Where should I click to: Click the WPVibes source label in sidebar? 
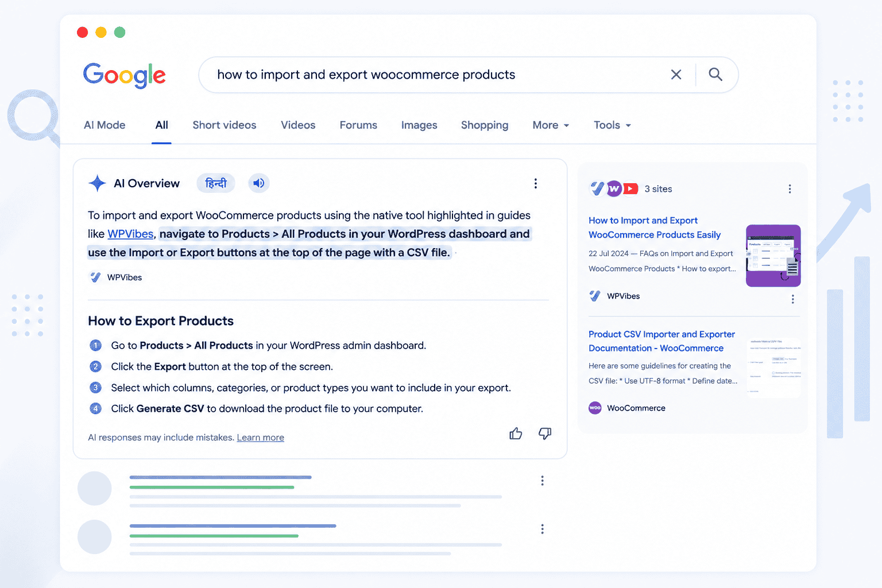point(624,296)
